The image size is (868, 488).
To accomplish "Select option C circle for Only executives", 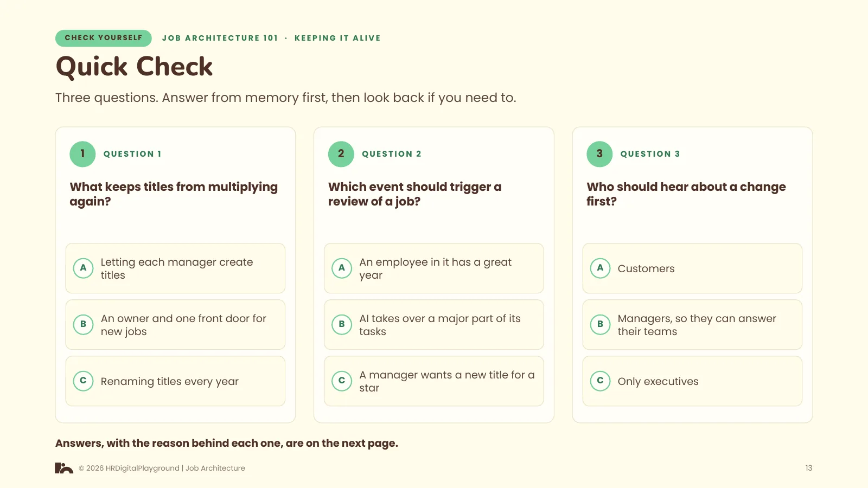I will (600, 381).
